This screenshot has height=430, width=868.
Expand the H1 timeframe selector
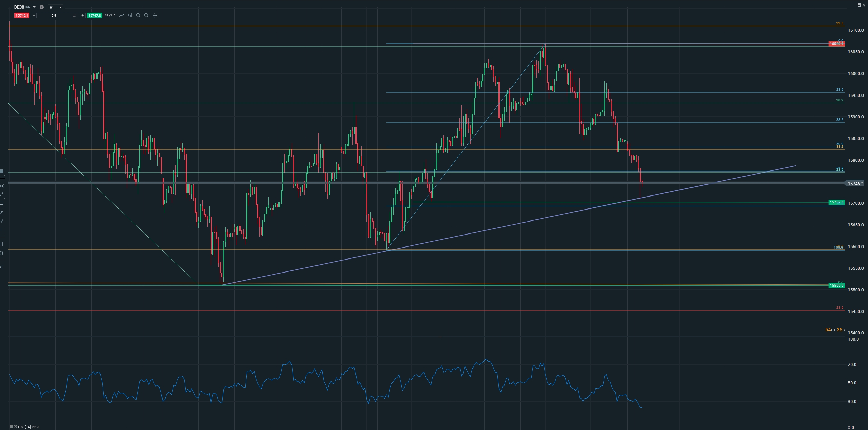click(x=60, y=7)
